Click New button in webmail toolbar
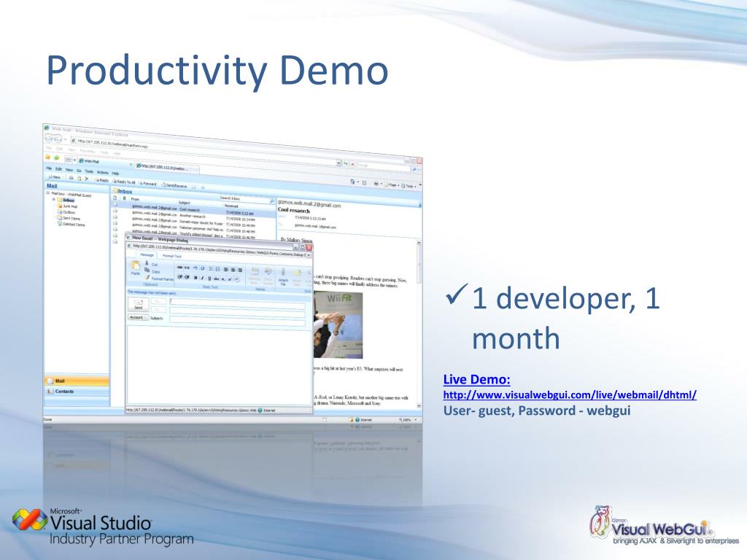Image resolution: width=747 pixels, height=560 pixels. point(54,177)
